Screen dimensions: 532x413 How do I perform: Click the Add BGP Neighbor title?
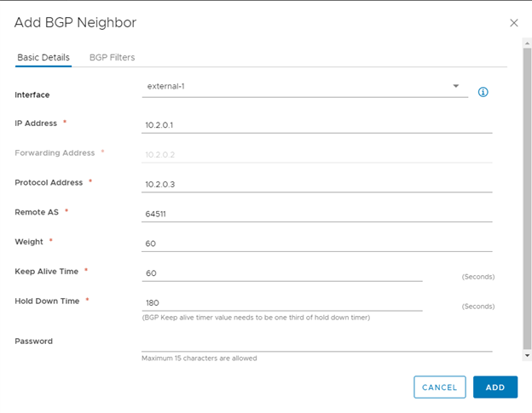75,23
